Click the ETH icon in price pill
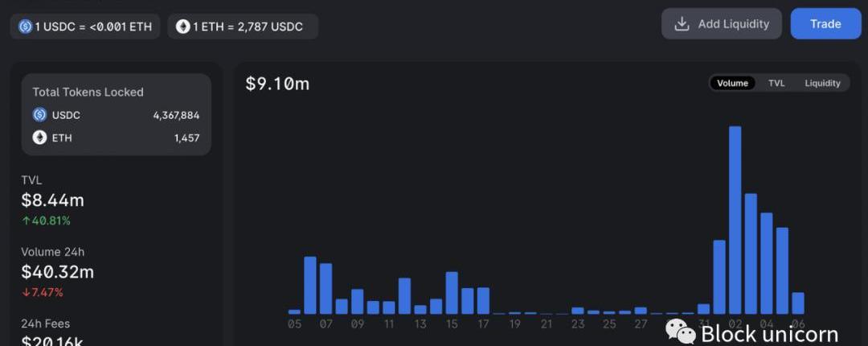 [x=183, y=27]
